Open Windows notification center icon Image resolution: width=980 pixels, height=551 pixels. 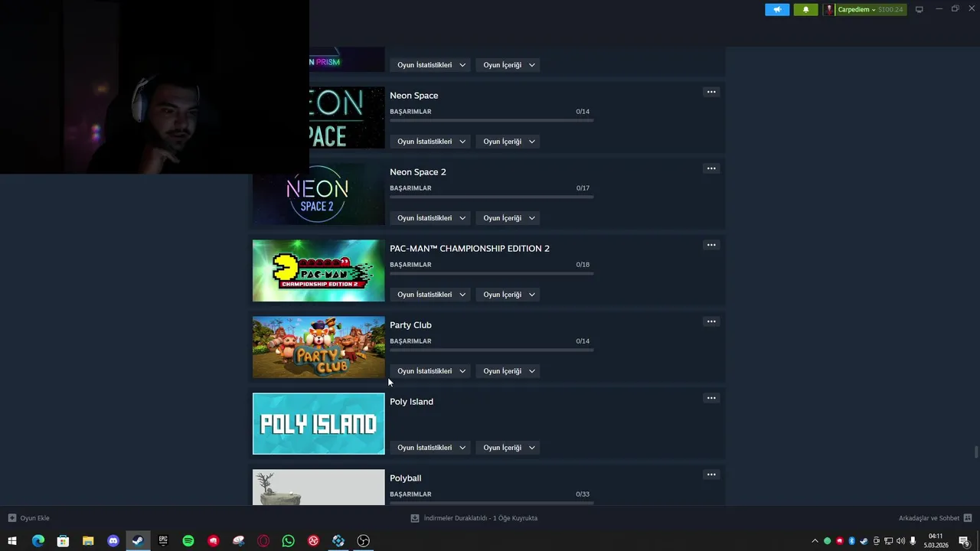click(x=965, y=541)
